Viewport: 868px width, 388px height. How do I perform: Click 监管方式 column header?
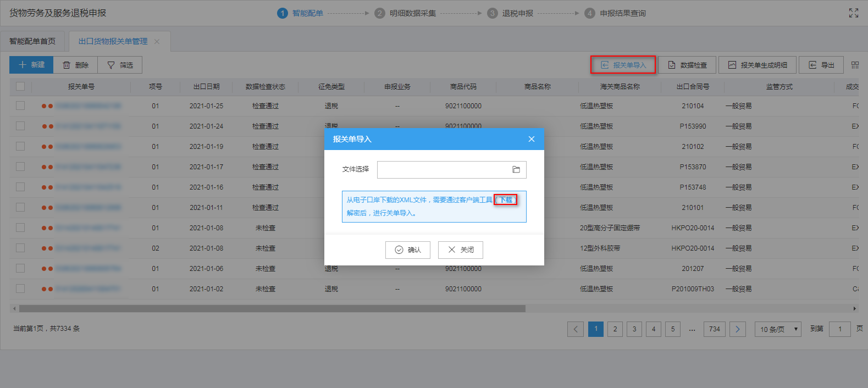tap(779, 87)
